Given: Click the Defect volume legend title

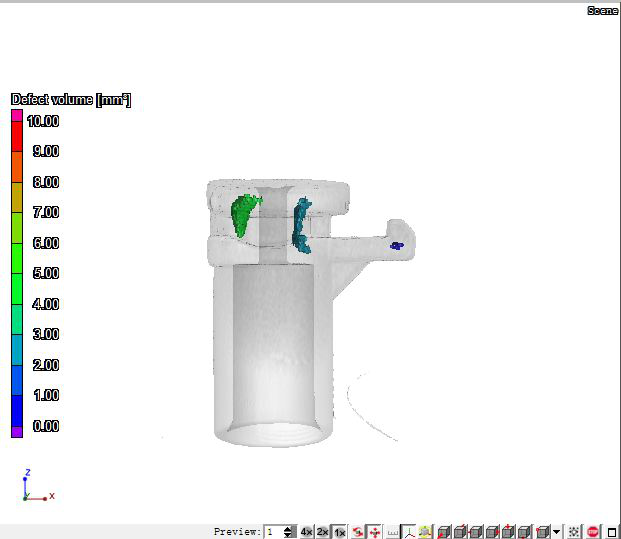Looking at the screenshot, I should coord(70,100).
